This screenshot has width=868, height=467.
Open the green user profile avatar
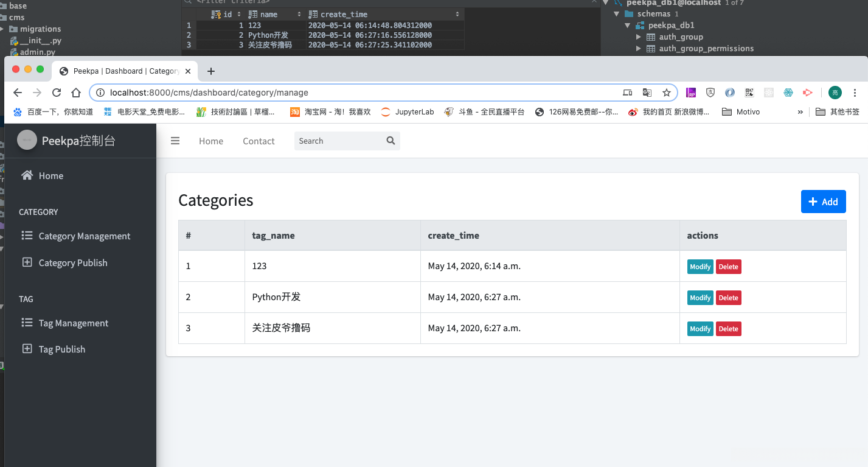tap(835, 93)
